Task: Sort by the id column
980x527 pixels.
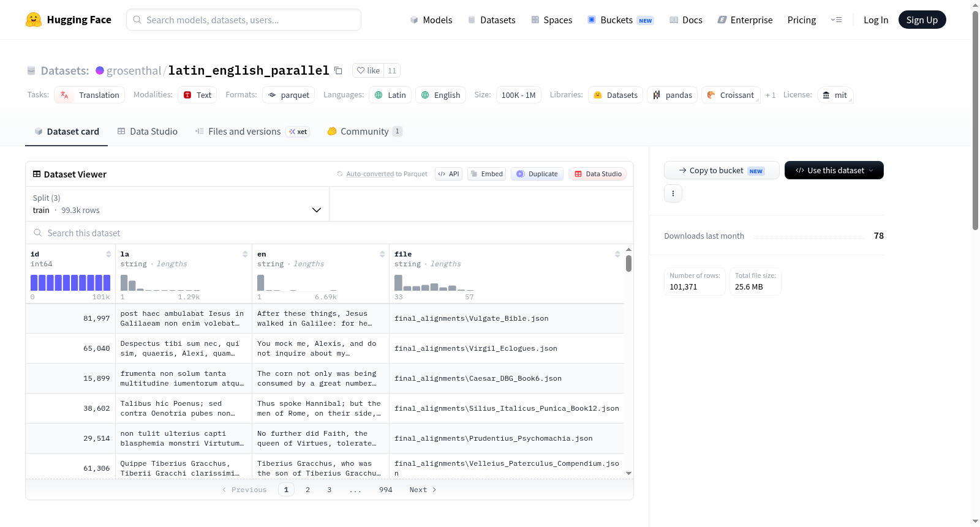Action: [x=108, y=254]
